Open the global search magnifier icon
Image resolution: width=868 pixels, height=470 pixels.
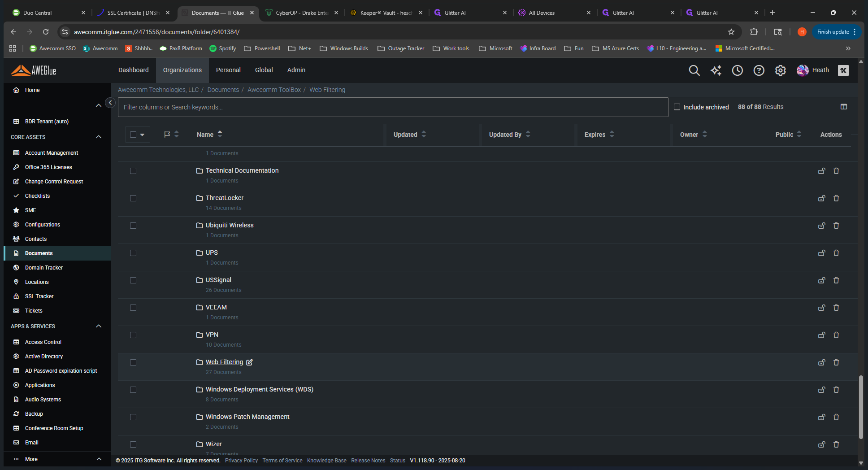point(694,70)
